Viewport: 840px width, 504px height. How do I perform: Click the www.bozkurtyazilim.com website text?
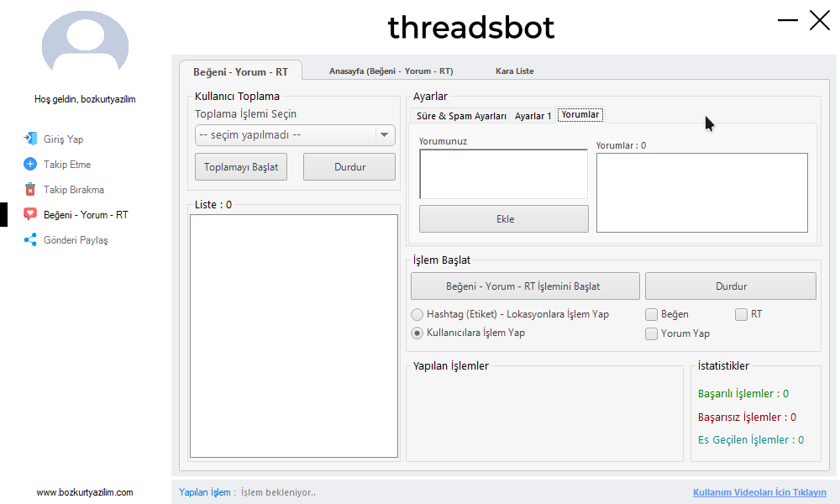point(85,492)
